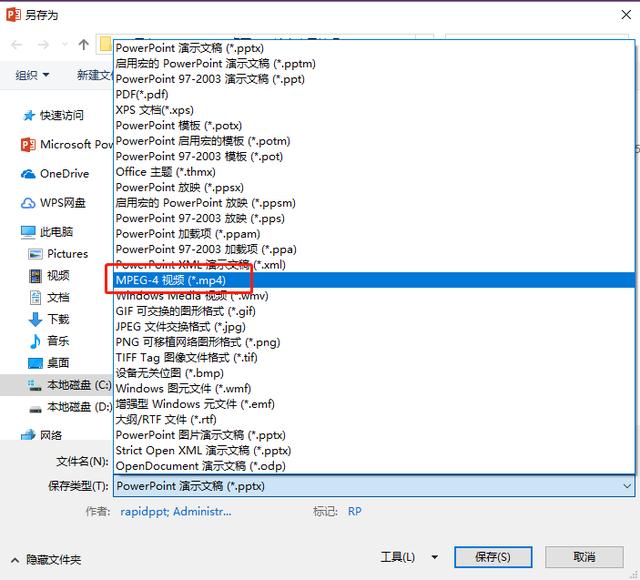Click the Microsoft PowerPoint sidebar icon
This screenshot has height=580, width=640.
28,144
